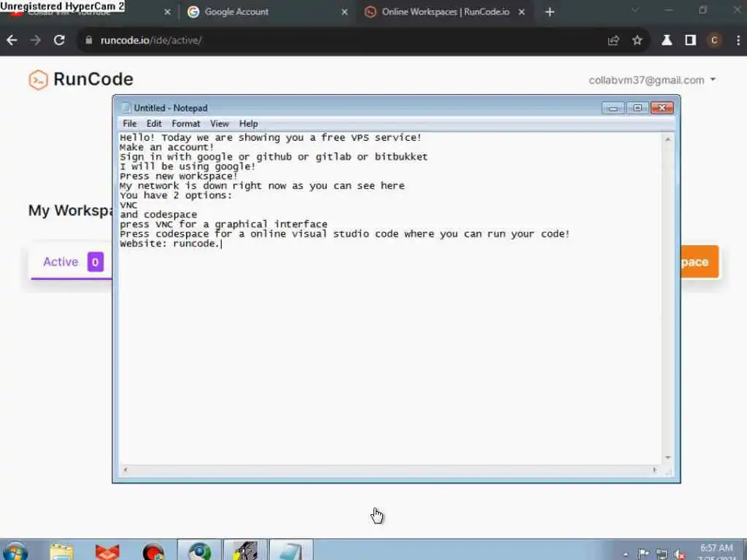Click the browser forward arrow
Image resolution: width=747 pixels, height=560 pixels.
[36, 41]
